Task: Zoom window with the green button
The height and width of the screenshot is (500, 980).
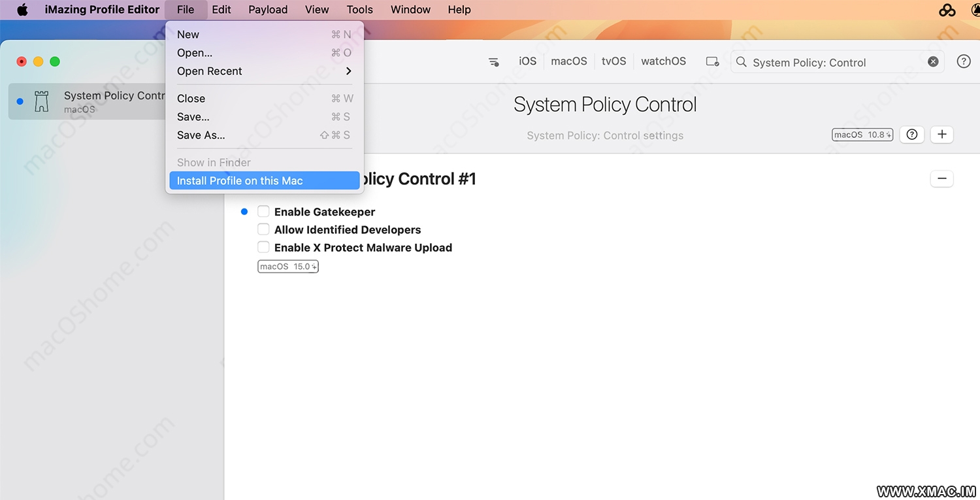Action: (55, 61)
